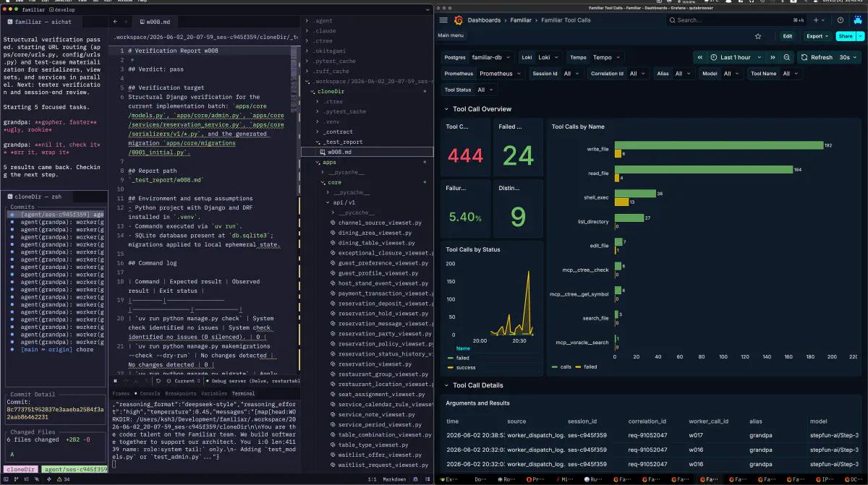The image size is (868, 485).
Task: Switch to debugger Terminal tab
Action: [x=243, y=394]
